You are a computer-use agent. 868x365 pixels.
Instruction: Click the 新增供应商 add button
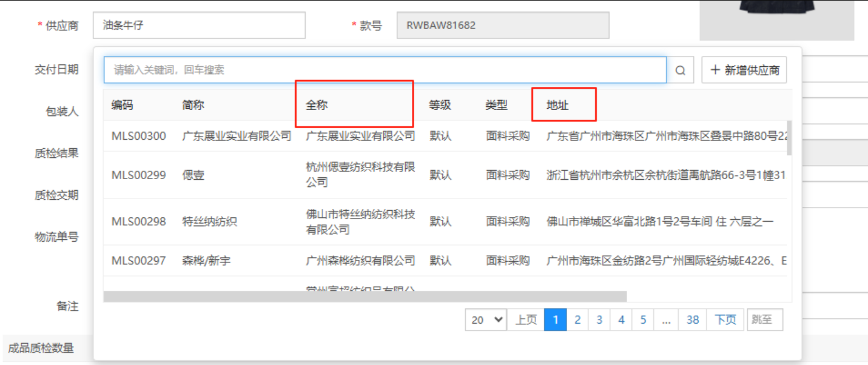pos(744,70)
